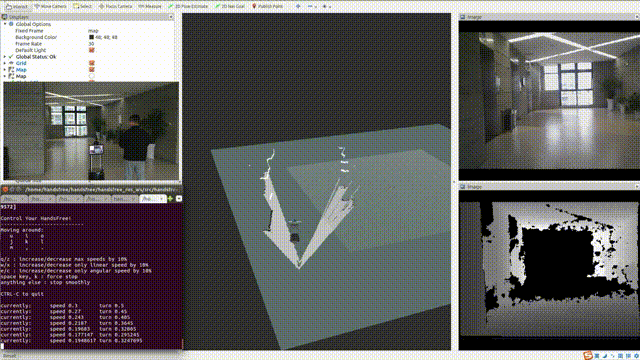Toggle the Default Light checkbox
This screenshot has height=360, width=640.
[x=91, y=50]
